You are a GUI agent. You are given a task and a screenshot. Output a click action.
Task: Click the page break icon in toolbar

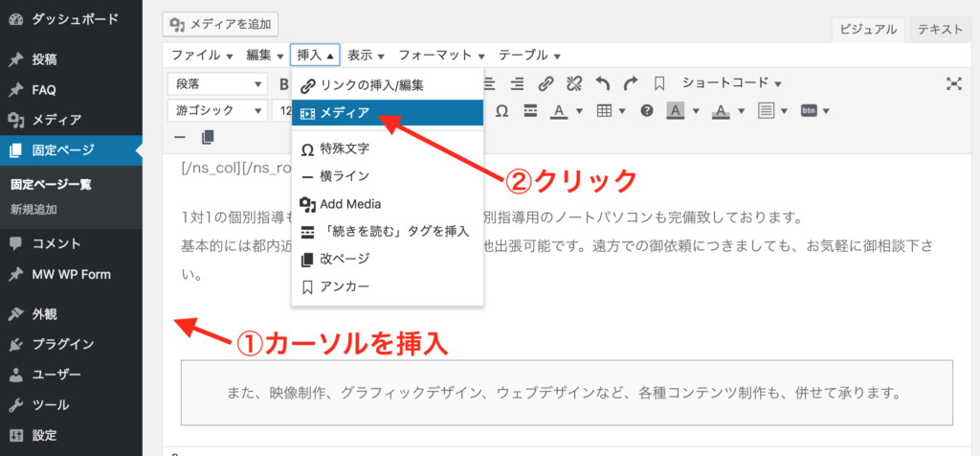pos(208,138)
